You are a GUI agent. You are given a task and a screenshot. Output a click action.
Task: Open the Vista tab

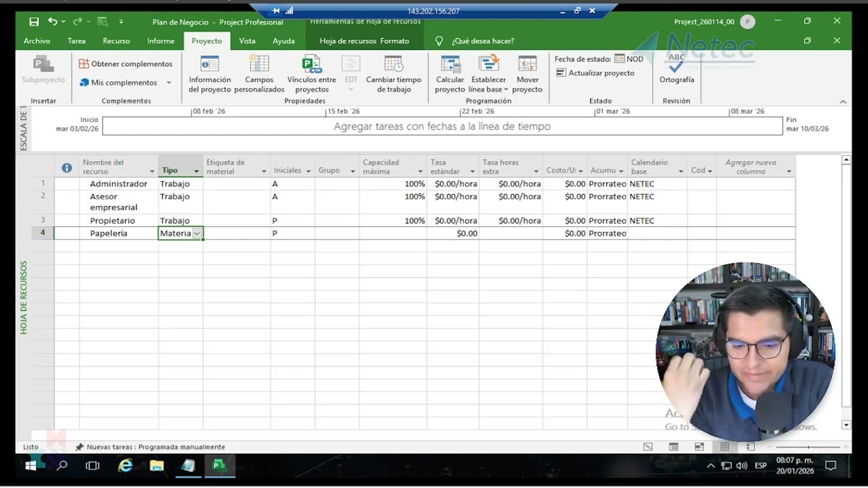(247, 41)
